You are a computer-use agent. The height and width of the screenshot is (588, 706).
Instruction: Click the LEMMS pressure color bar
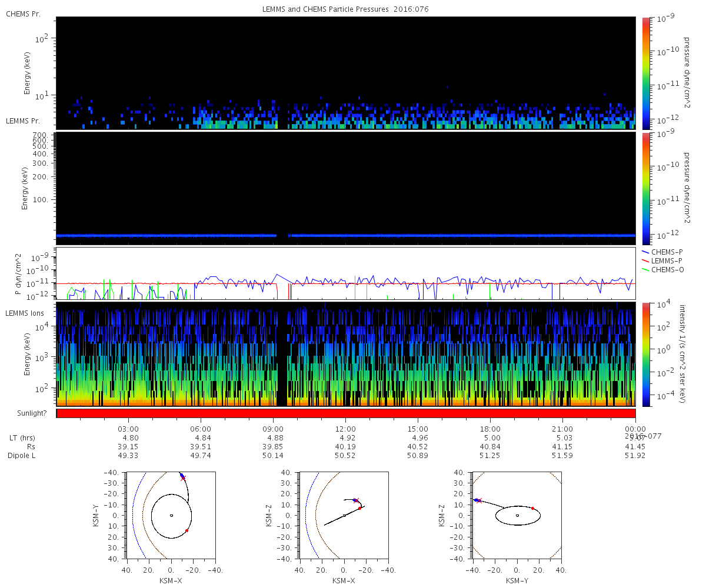[645, 188]
